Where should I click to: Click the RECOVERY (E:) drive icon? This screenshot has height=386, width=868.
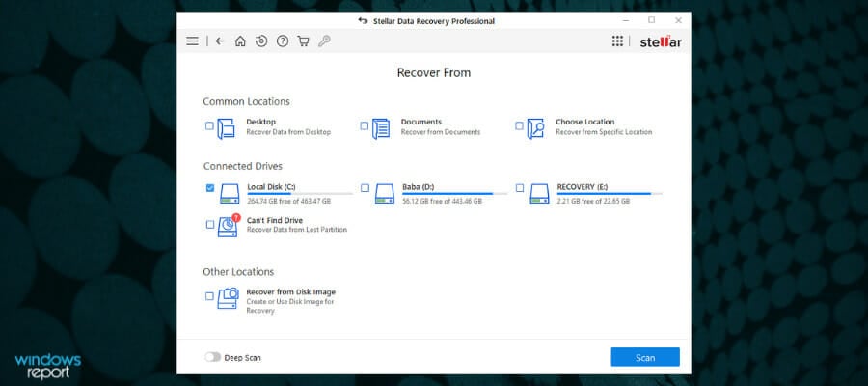(538, 194)
